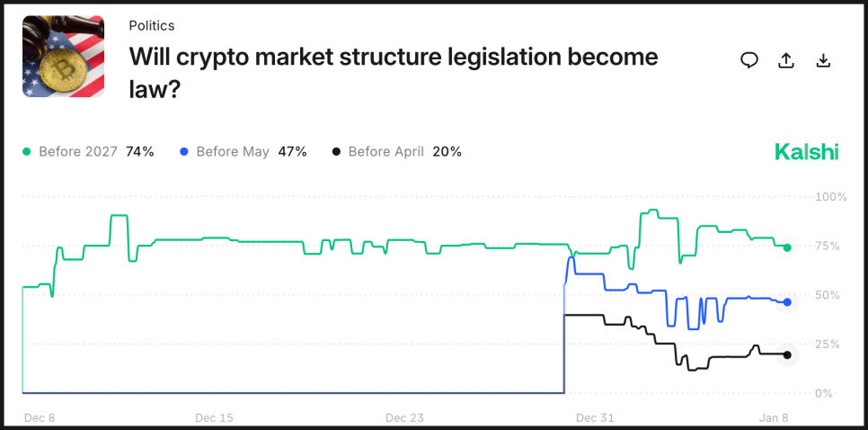Click the Dec 31 date label
Viewport: 868px width, 430px height.
click(594, 417)
